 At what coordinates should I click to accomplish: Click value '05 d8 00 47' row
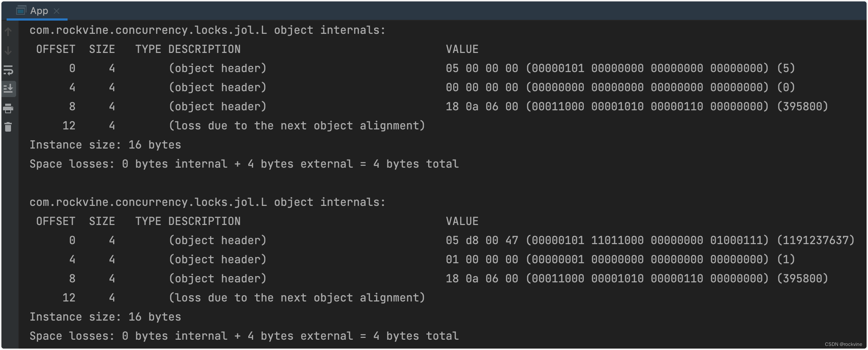tap(650, 240)
